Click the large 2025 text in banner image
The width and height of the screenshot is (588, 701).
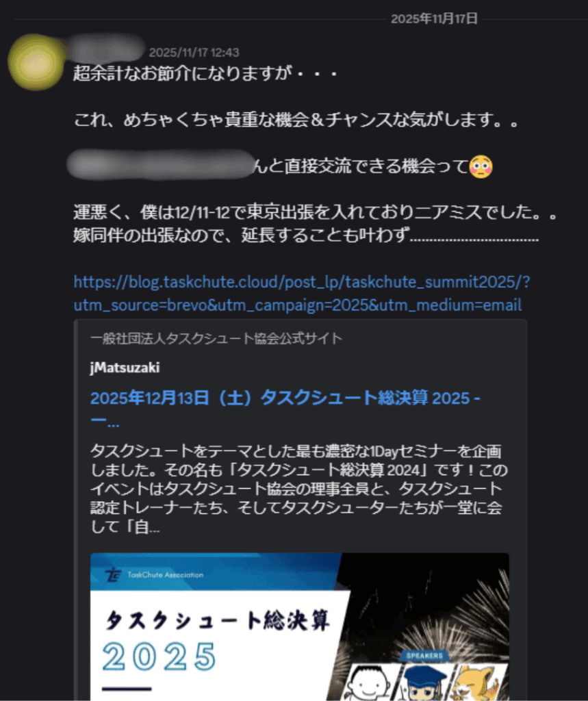point(159,657)
